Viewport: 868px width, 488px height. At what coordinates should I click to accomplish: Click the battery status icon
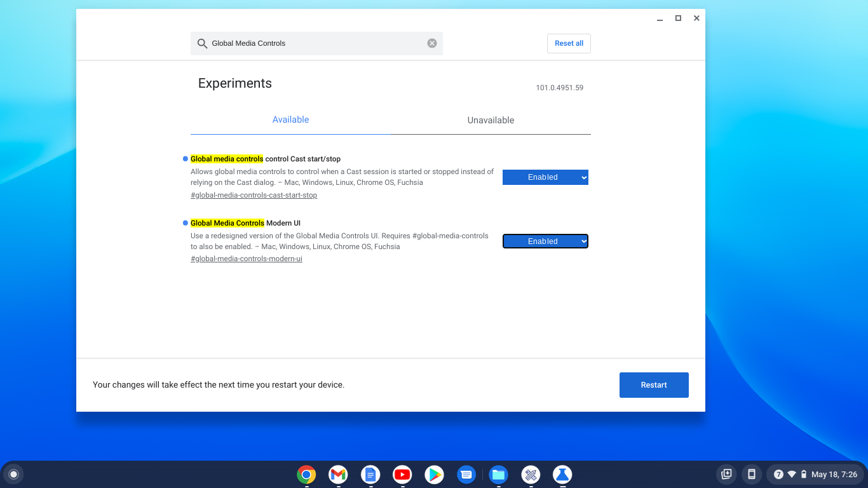pos(804,474)
